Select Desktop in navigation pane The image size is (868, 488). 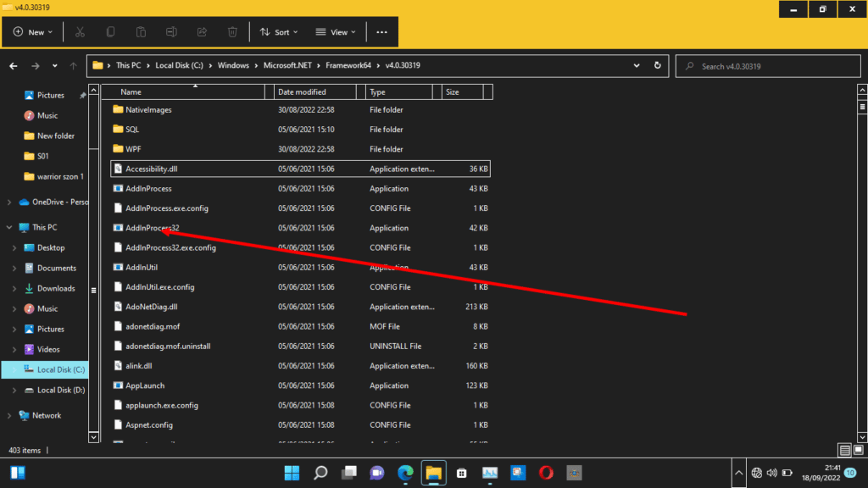tap(51, 248)
